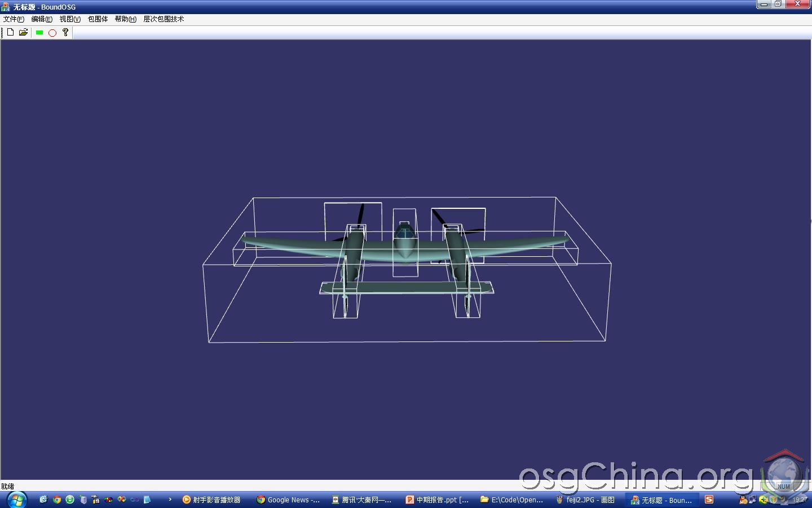
Task: Open the Windows Start orb
Action: [x=16, y=500]
